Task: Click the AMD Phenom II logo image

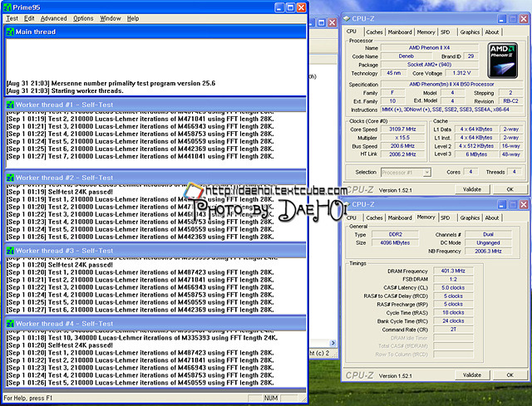Action: coord(502,61)
